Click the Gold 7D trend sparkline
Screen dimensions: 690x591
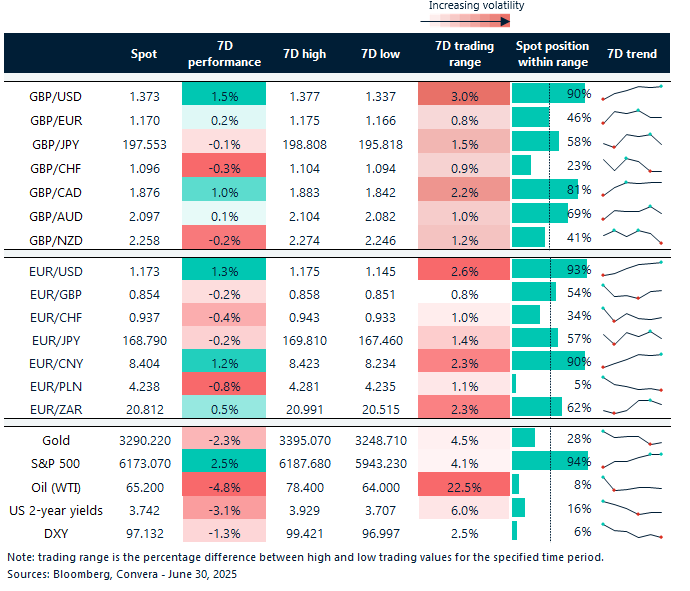(x=632, y=438)
